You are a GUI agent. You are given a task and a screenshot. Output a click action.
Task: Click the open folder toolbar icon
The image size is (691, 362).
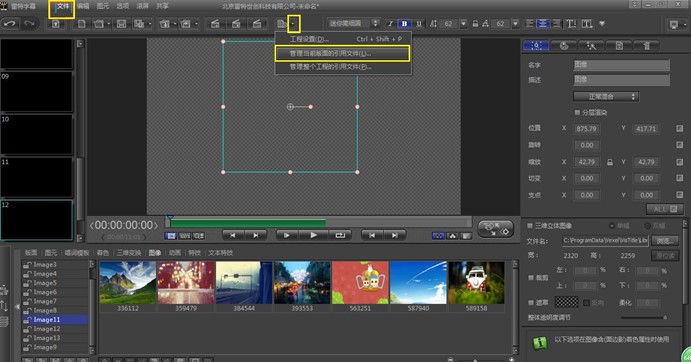coord(99,24)
